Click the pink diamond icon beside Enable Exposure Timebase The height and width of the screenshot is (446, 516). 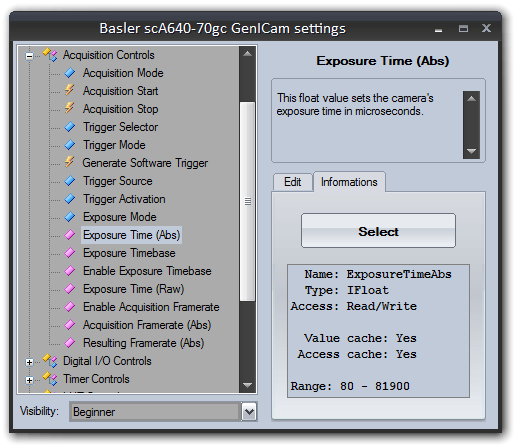pyautogui.click(x=70, y=271)
